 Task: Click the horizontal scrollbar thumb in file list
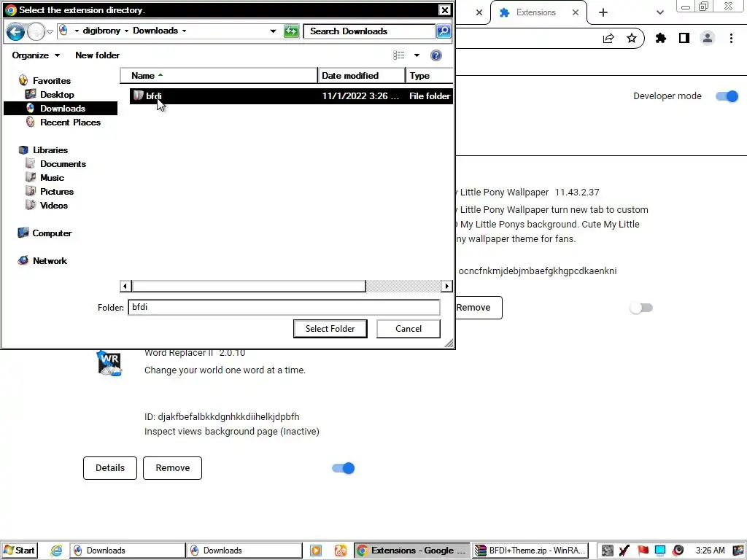249,286
